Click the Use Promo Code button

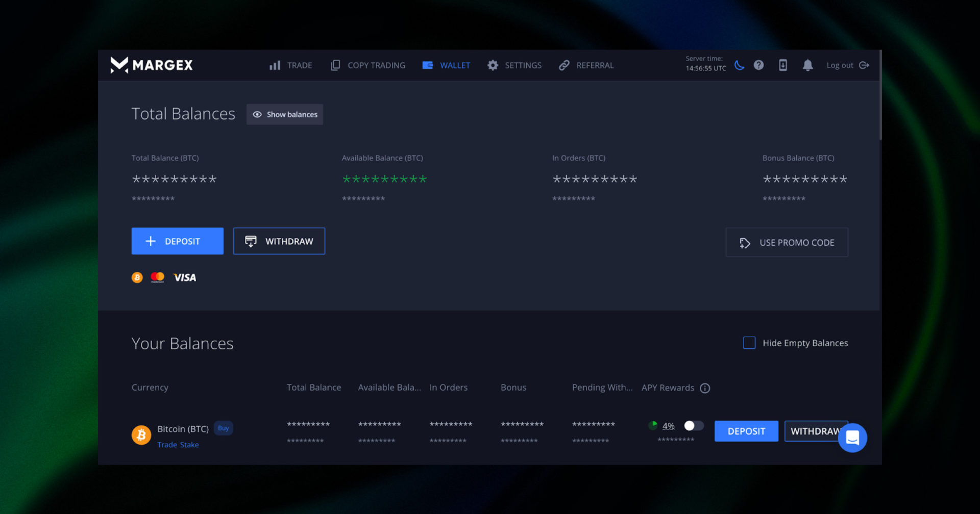coord(787,242)
